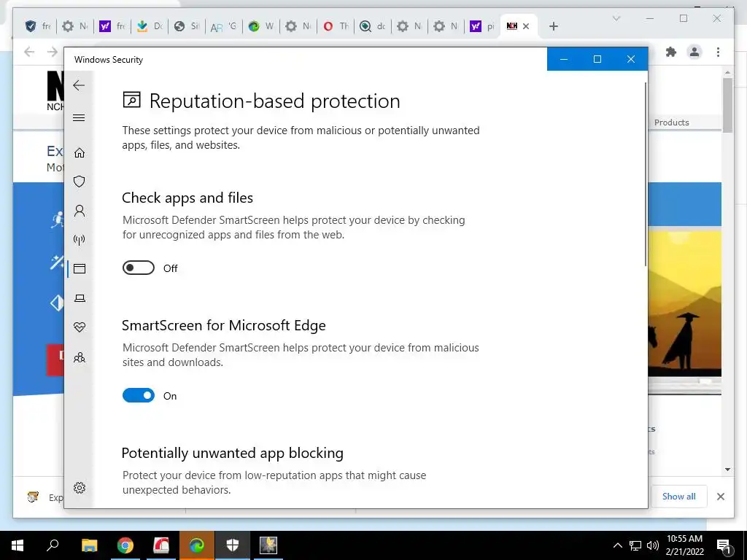Viewport: 747px width, 560px height.
Task: Open Firewall & network protection antenna icon
Action: tap(80, 239)
